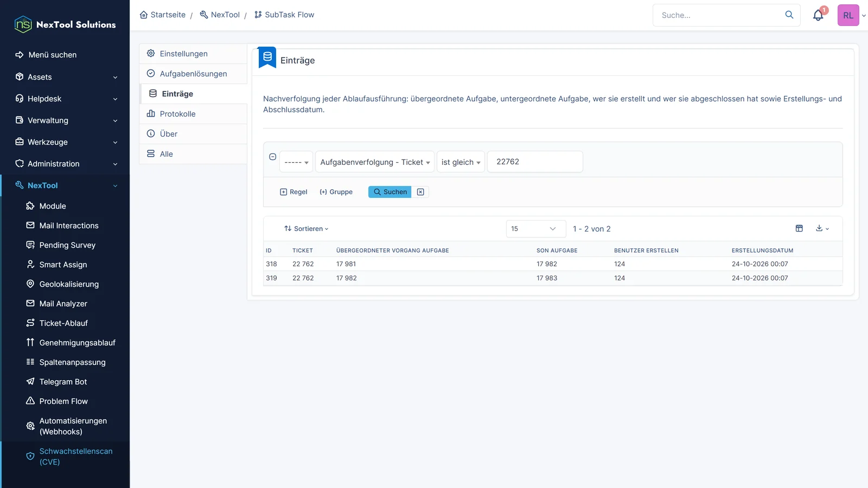Click the search magnifier icon in top bar
Image resolution: width=868 pixels, height=488 pixels.
pos(789,15)
